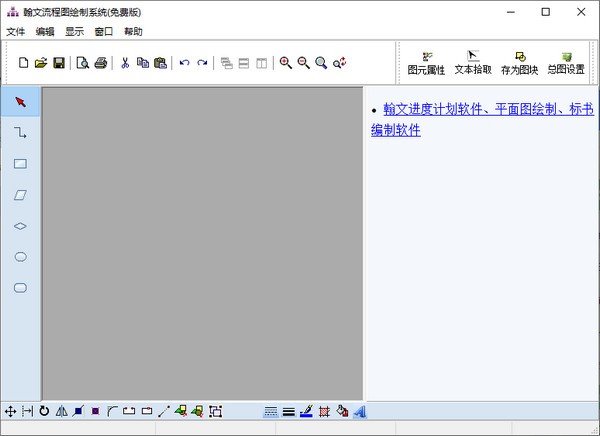Pick the rounded rectangle shape tool
Screen dimensions: 600x436
coord(20,288)
